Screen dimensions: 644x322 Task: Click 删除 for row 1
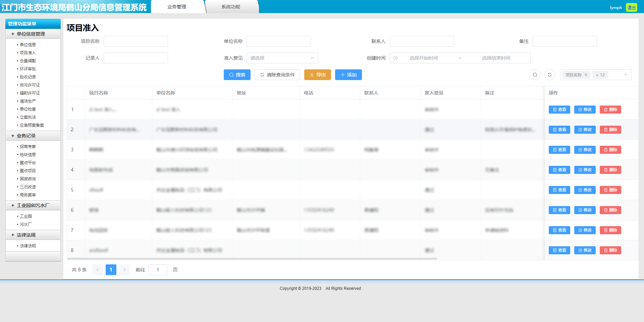[610, 110]
